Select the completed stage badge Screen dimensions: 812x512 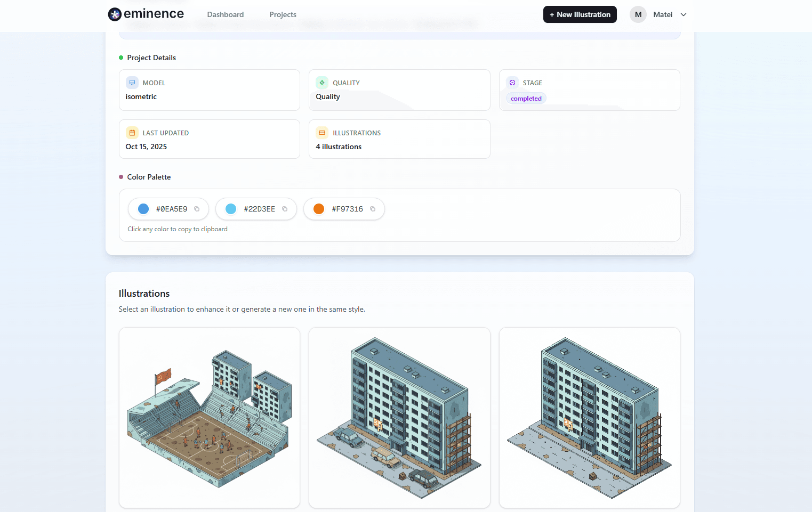pyautogui.click(x=526, y=98)
